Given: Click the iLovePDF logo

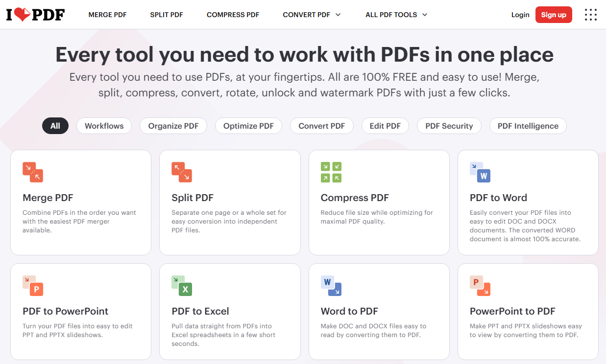Looking at the screenshot, I should pyautogui.click(x=35, y=15).
